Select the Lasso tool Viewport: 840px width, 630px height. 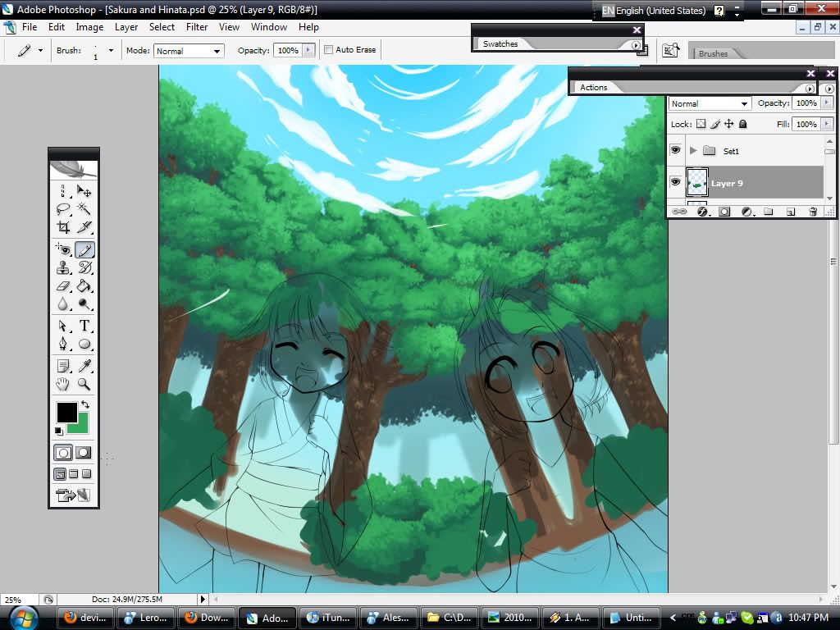coord(63,209)
